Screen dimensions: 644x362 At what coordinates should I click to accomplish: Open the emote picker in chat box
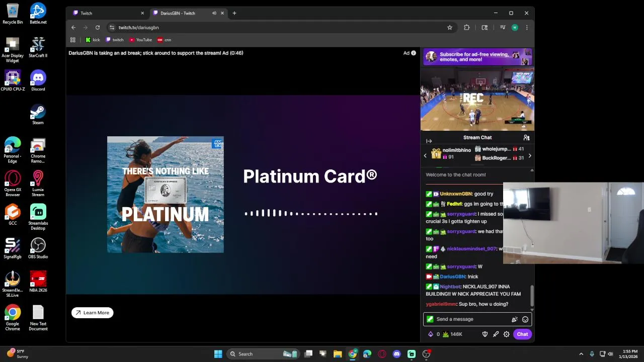525,319
